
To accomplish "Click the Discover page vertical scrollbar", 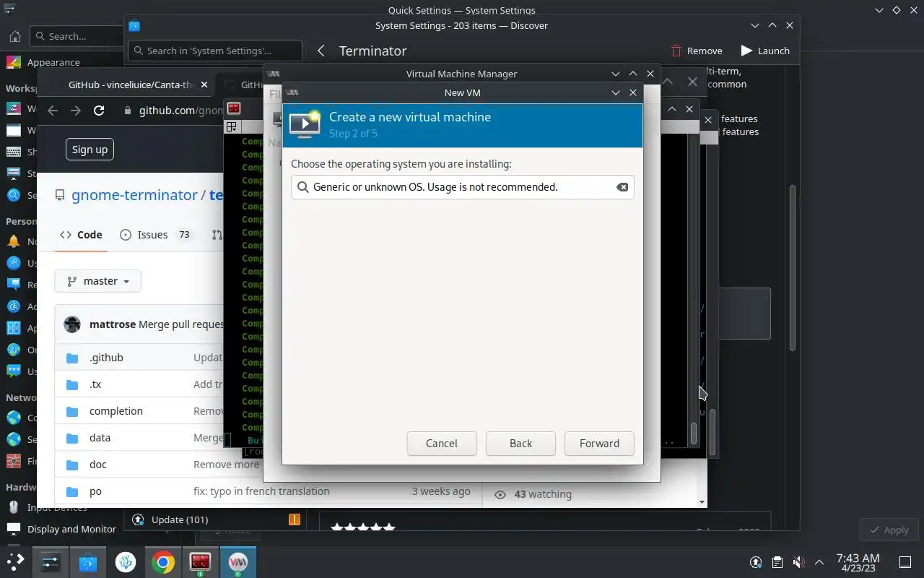I will pyautogui.click(x=791, y=267).
